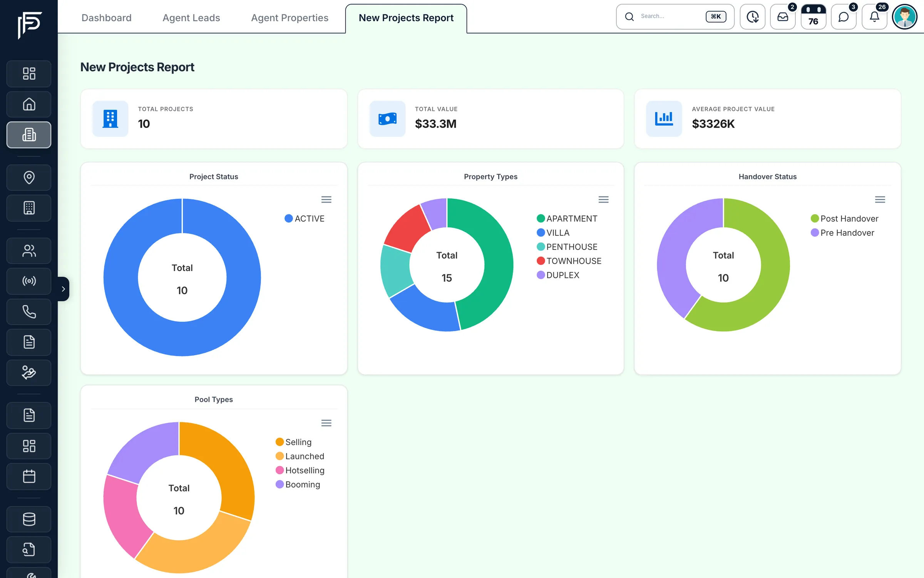Open chat messages icon with badge 3
This screenshot has height=578, width=924.
pyautogui.click(x=844, y=17)
